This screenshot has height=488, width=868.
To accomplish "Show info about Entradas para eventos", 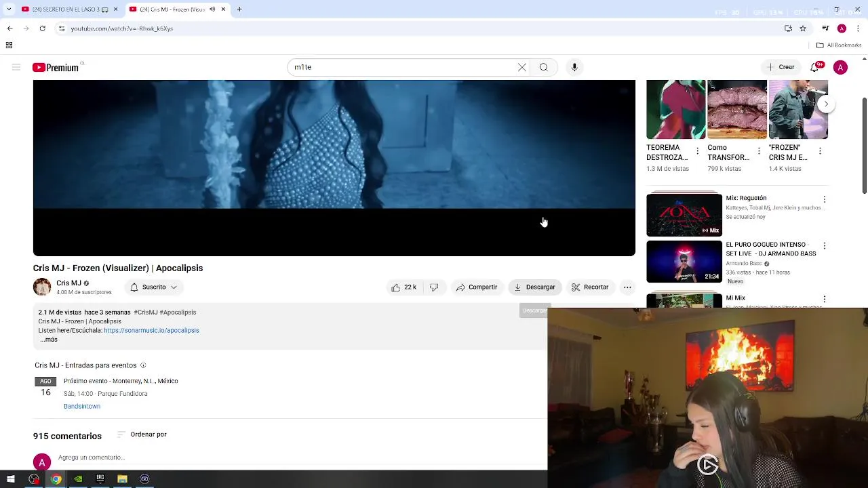I will [x=143, y=365].
